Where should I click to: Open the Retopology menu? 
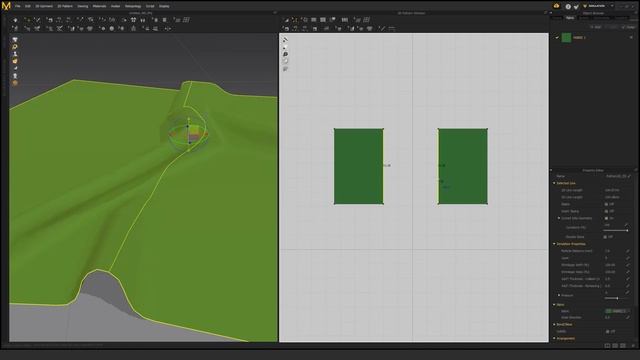(x=133, y=6)
